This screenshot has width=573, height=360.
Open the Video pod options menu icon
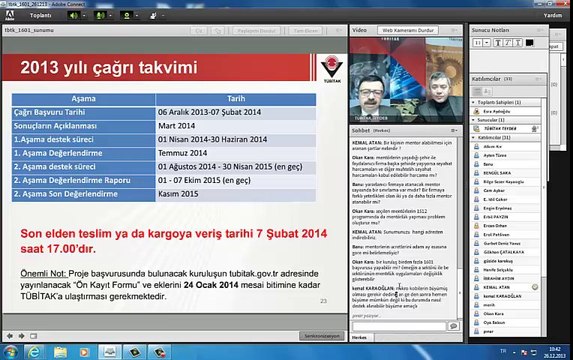pos(454,30)
